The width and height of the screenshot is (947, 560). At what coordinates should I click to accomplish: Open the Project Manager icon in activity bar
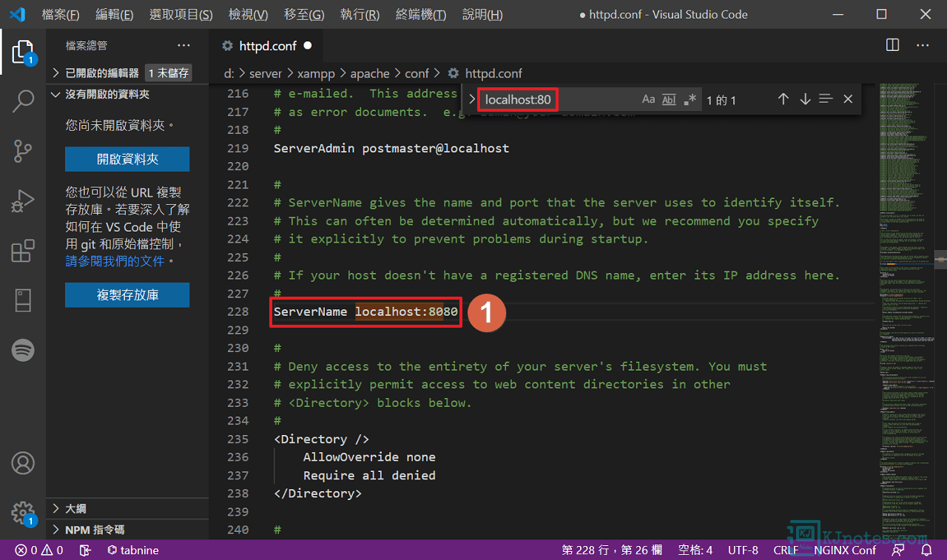[23, 300]
